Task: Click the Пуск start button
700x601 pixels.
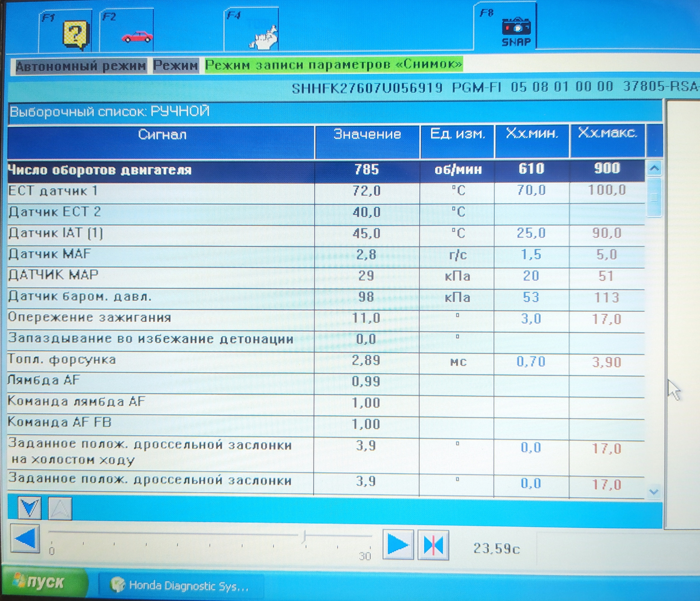Action: 44,582
